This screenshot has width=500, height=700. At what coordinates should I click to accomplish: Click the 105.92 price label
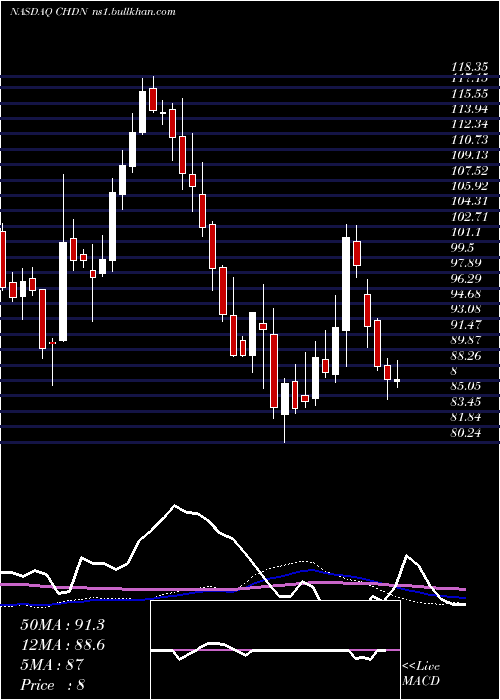tap(470, 186)
